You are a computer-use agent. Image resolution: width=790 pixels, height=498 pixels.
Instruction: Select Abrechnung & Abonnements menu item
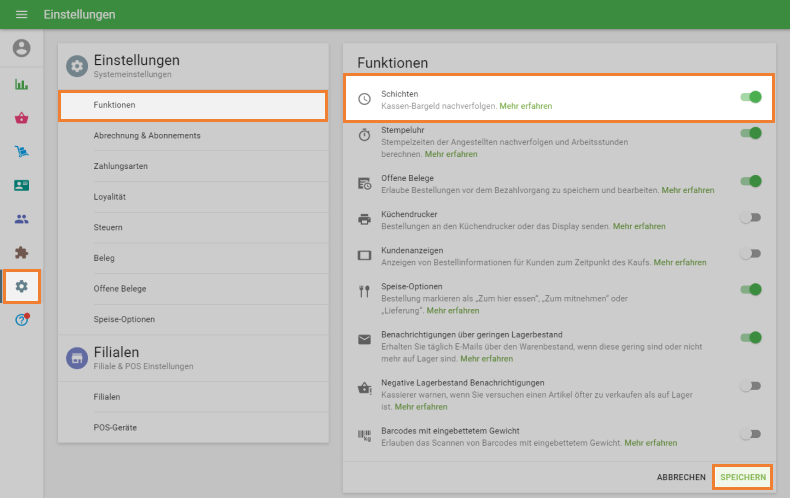147,135
